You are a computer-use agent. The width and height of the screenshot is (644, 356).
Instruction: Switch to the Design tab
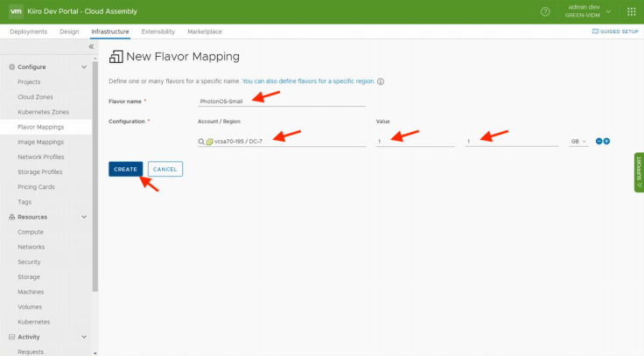(x=69, y=31)
